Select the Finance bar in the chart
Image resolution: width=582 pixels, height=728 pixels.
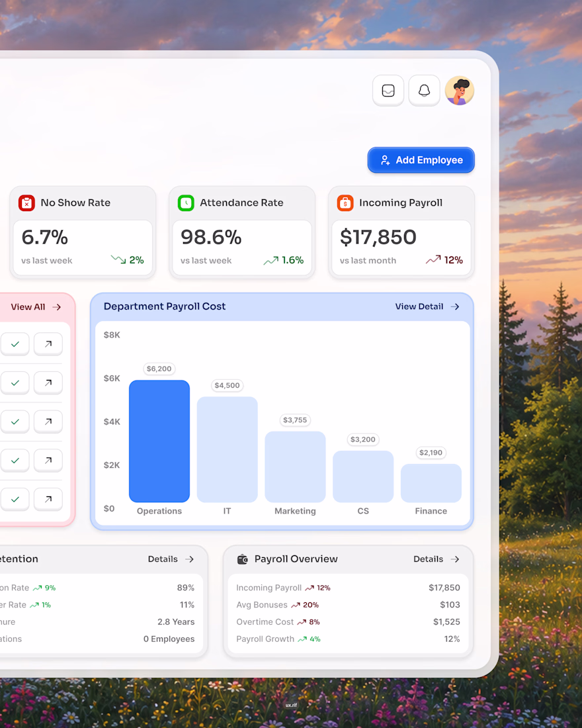431,483
